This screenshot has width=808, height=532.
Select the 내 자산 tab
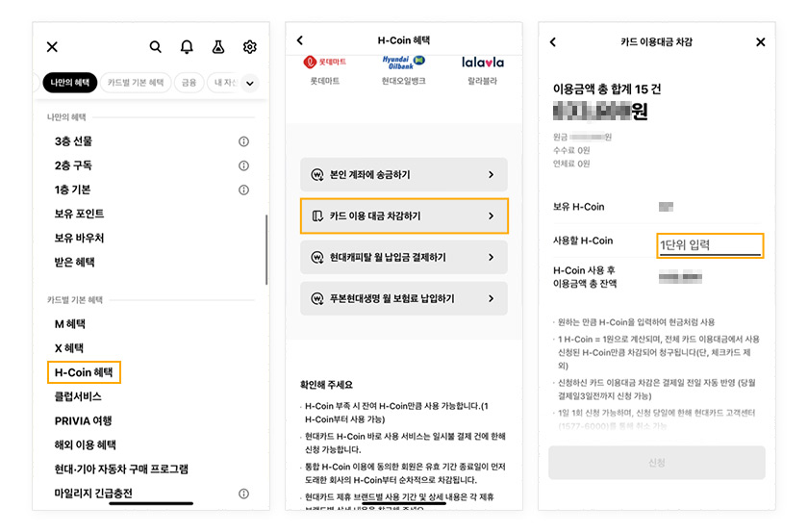point(223,83)
